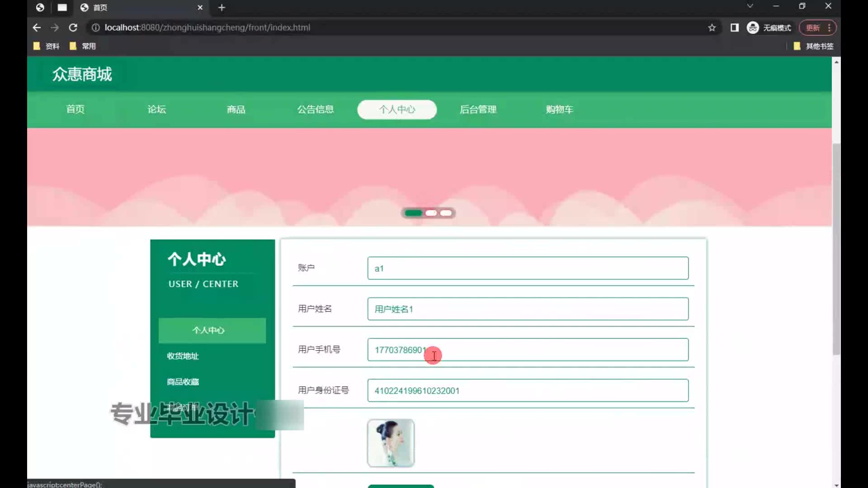Go to 商品 navigation tab
Image resolution: width=868 pixels, height=488 pixels.
236,109
